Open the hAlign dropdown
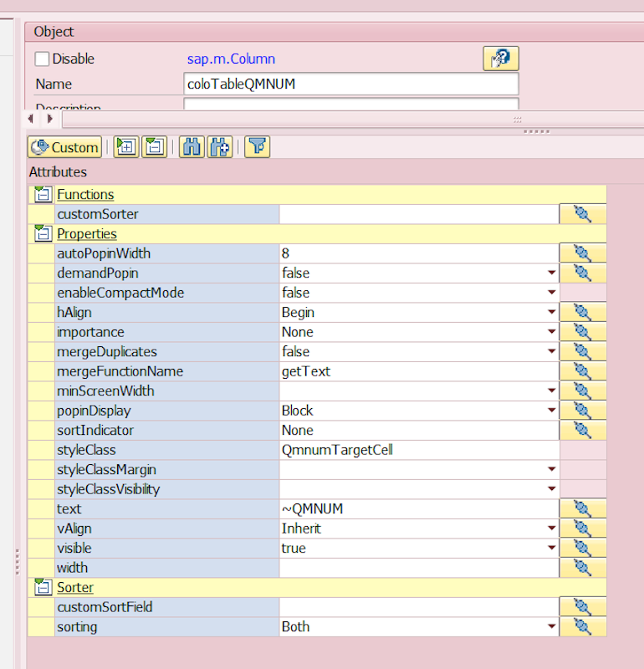The height and width of the screenshot is (669, 644). (x=552, y=312)
